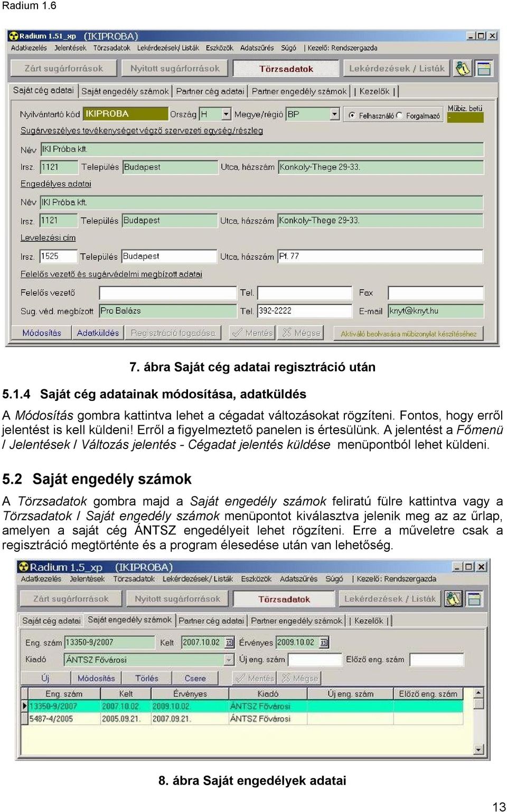Switch to Saját cég adatai tab in lower window
This screenshot has width=507, height=812.
click(x=51, y=621)
